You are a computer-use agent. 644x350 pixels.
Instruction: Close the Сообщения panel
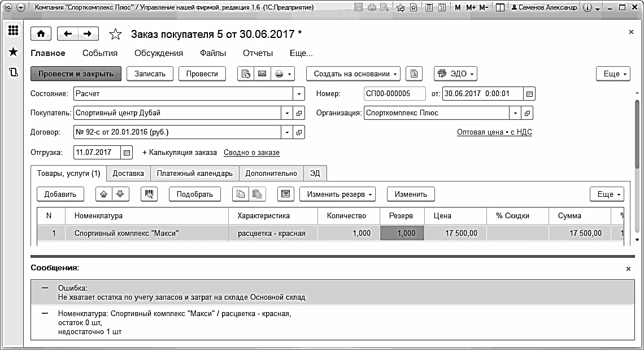628,269
